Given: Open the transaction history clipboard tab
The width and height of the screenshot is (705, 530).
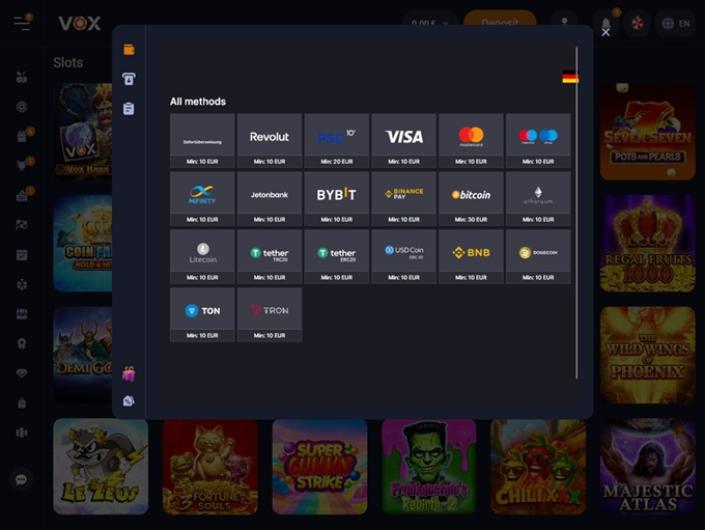Looking at the screenshot, I should point(128,108).
